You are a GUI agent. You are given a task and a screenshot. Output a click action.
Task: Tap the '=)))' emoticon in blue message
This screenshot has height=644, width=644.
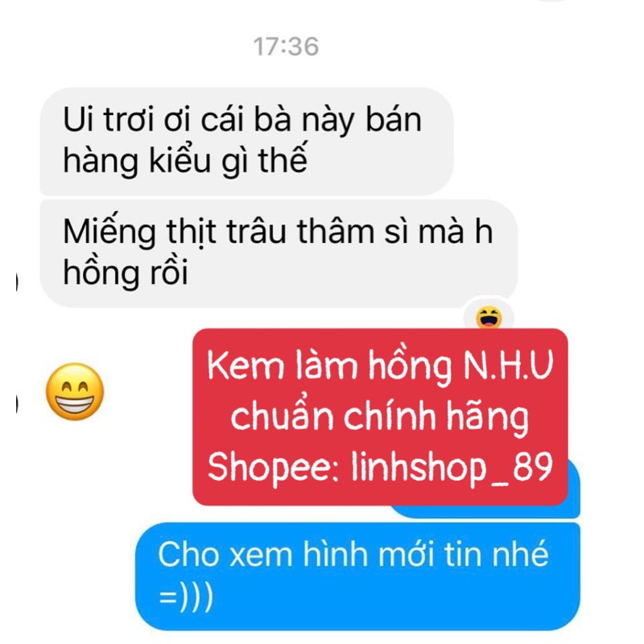tap(186, 597)
